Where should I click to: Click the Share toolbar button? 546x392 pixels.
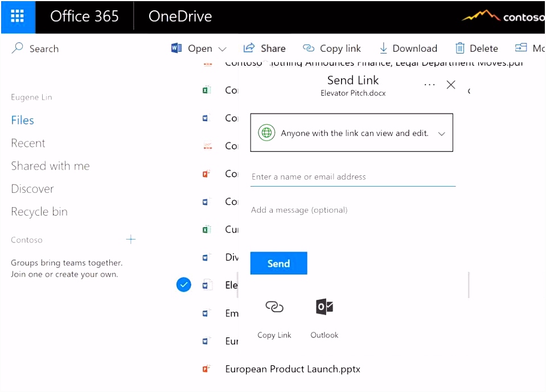pos(264,48)
